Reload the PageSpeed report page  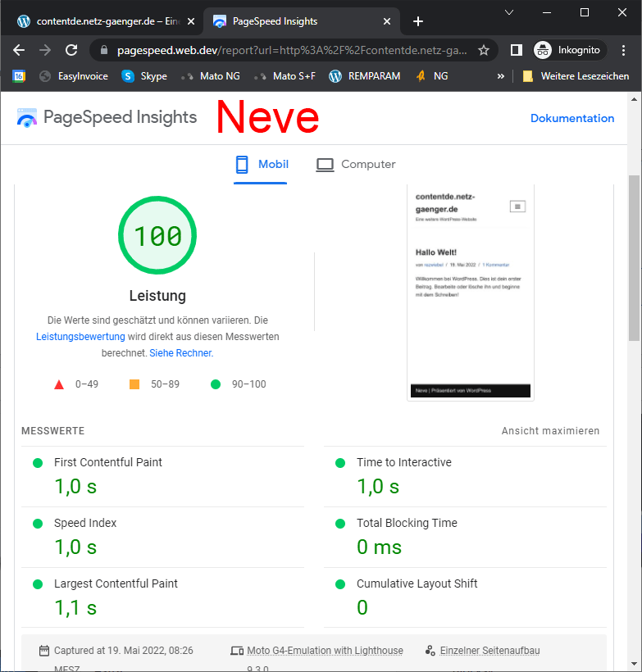point(71,50)
